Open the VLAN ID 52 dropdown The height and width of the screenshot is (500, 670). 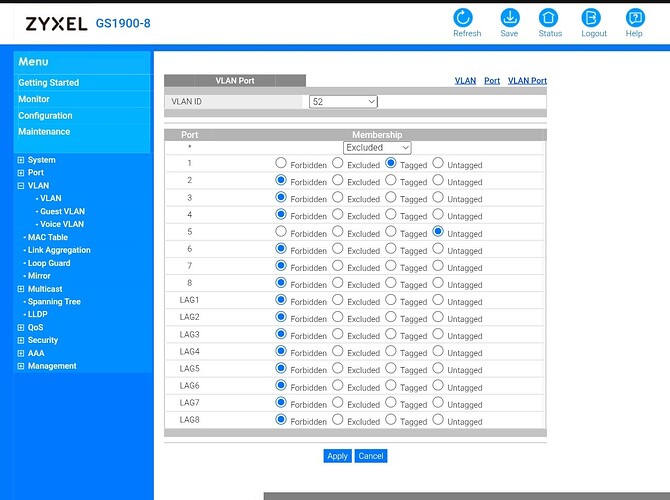coord(343,102)
